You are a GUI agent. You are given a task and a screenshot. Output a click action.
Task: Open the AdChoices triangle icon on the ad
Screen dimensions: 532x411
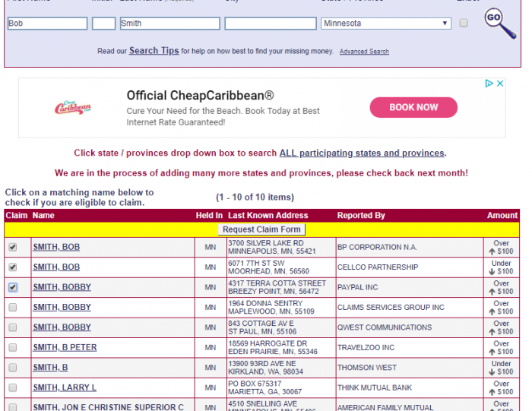coord(489,84)
